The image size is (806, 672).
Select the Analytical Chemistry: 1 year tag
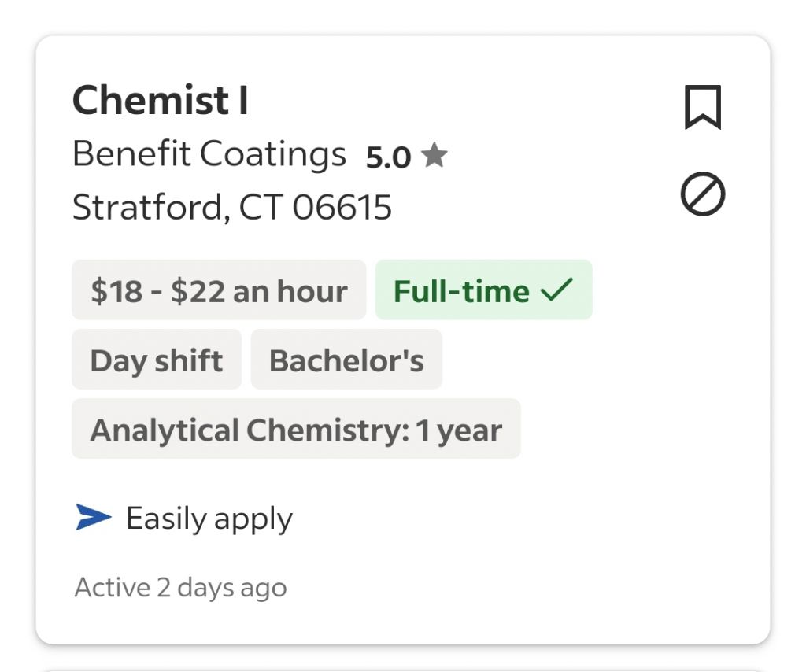point(296,429)
